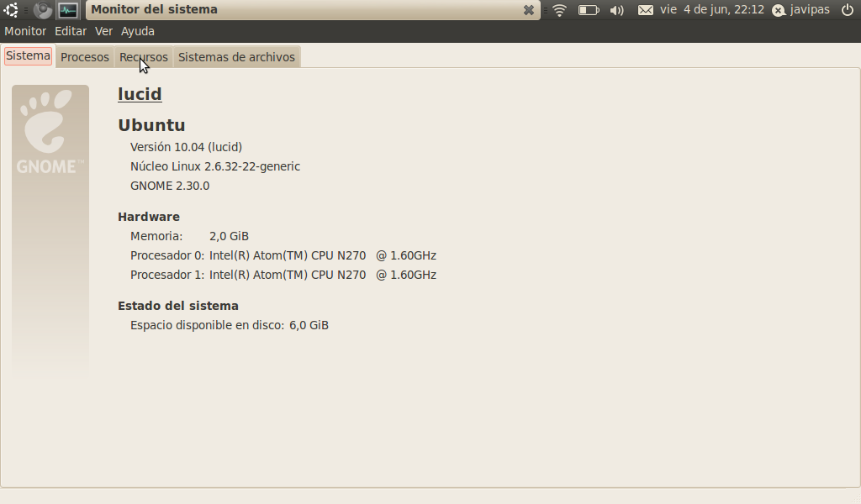Click the clock showing vie 4 de jun, 22:12
Viewport: 861px width, 504px height.
(x=712, y=10)
